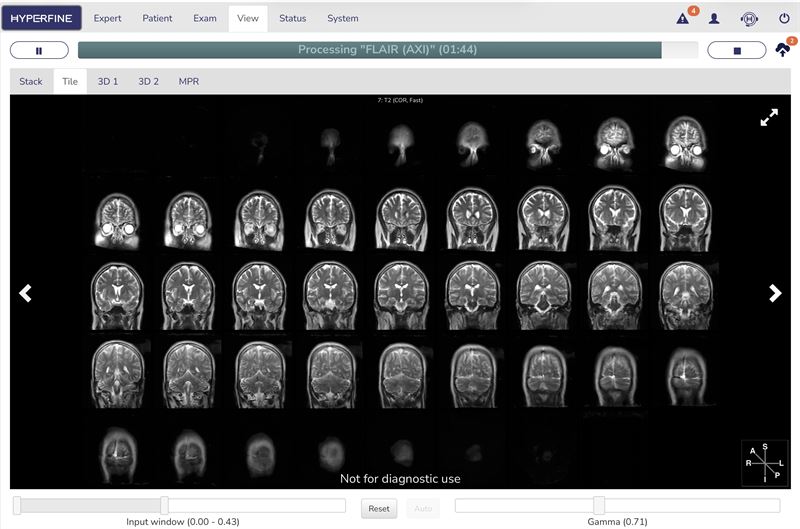
Task: Open the Expert menu
Action: [107, 18]
